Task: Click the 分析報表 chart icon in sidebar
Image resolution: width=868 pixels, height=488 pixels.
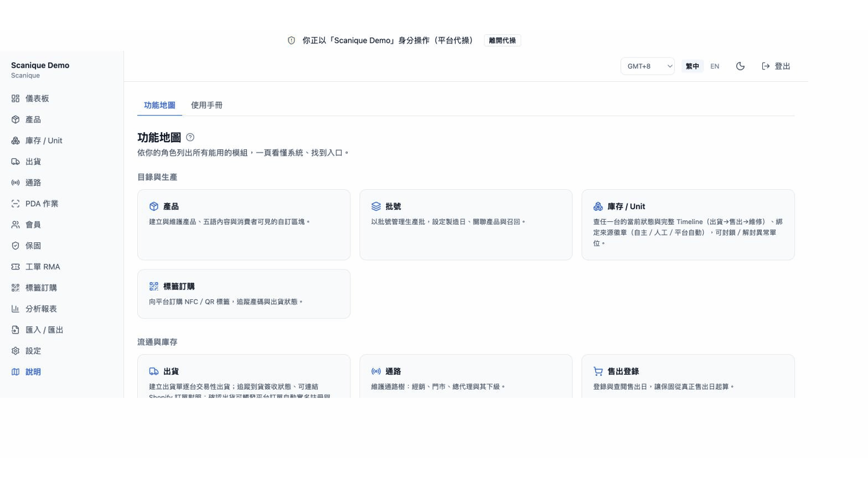Action: (15, 309)
